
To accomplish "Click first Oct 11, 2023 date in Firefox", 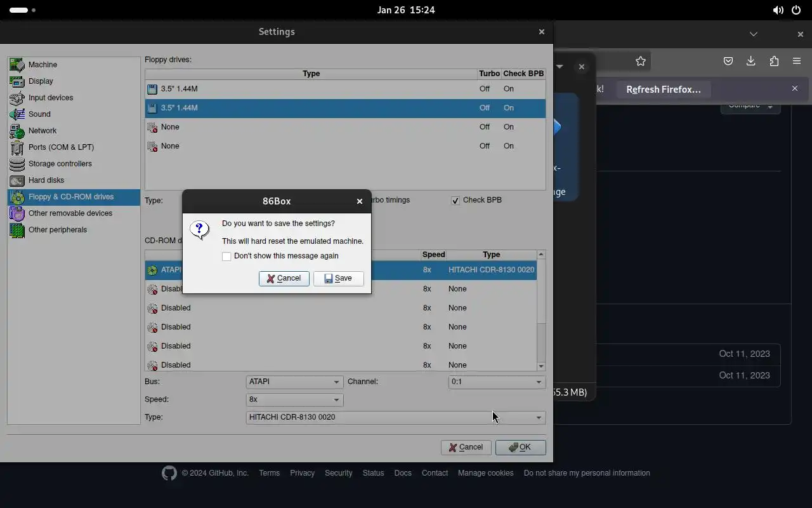I will pyautogui.click(x=745, y=354).
